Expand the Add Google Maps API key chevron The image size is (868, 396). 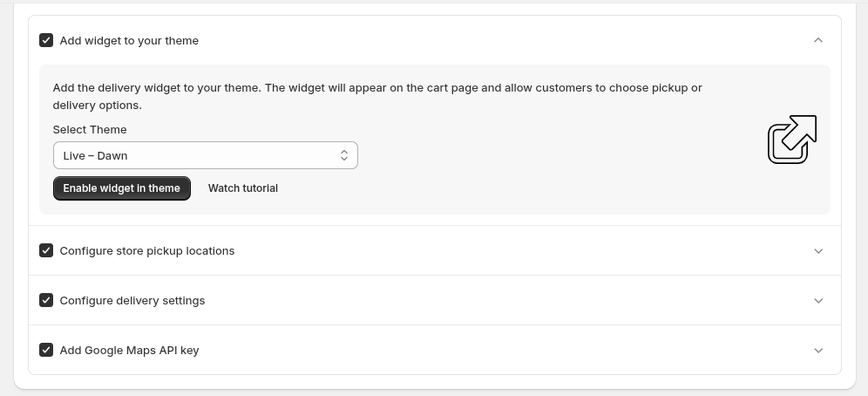[818, 351]
